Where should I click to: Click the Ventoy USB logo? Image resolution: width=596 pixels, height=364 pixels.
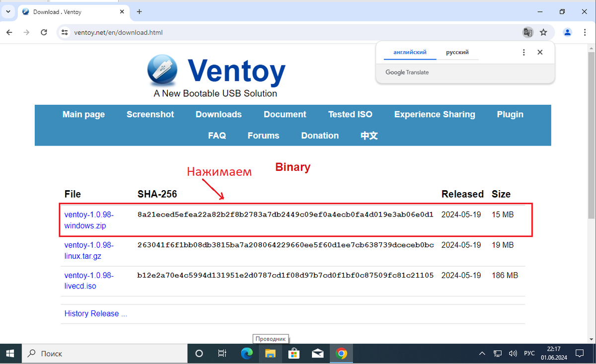click(x=162, y=70)
